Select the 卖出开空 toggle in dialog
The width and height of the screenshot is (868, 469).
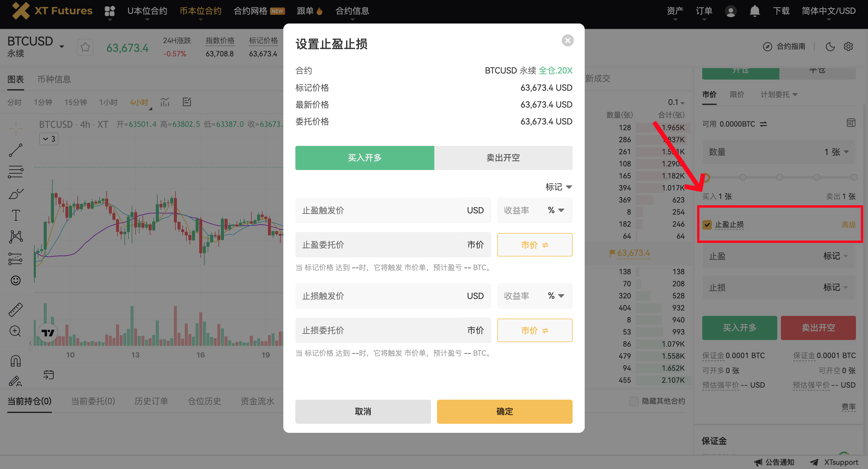[503, 158]
